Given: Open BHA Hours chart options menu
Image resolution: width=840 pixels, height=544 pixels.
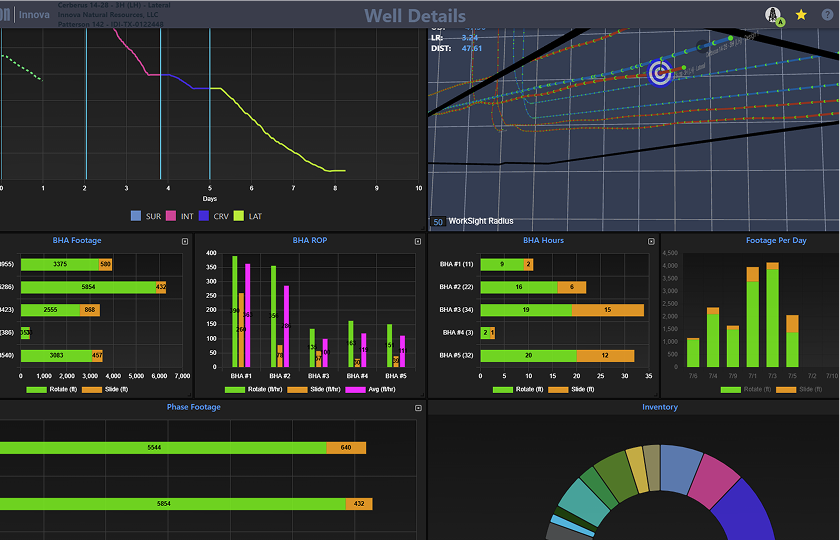Looking at the screenshot, I should point(651,241).
